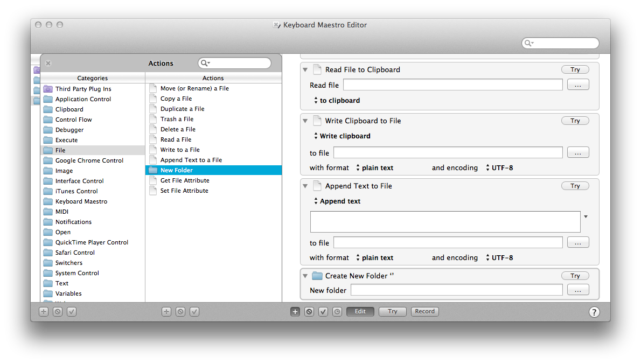Select 'Get File Attribute' in Actions list

(213, 180)
